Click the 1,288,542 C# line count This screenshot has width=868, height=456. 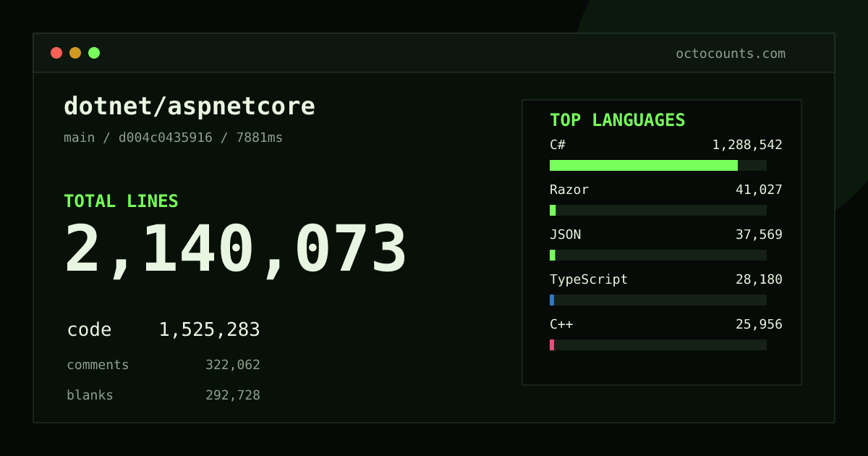(747, 145)
